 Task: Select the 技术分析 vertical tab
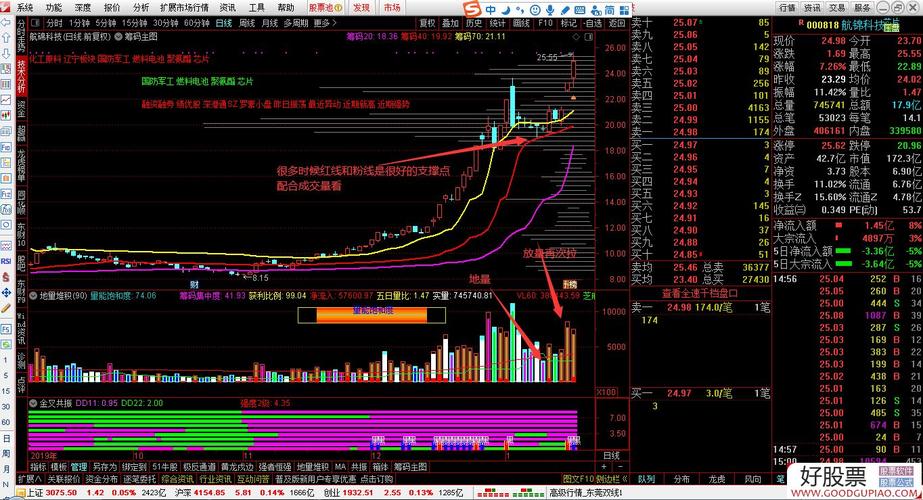click(21, 77)
